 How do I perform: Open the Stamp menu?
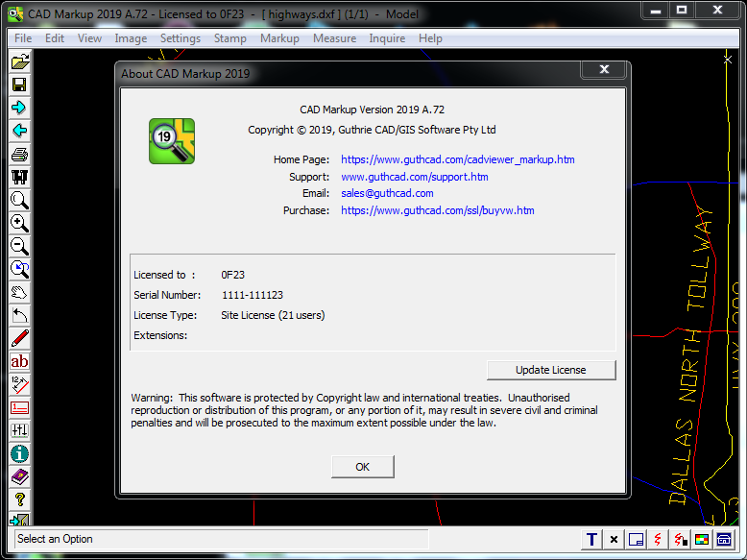tap(230, 38)
